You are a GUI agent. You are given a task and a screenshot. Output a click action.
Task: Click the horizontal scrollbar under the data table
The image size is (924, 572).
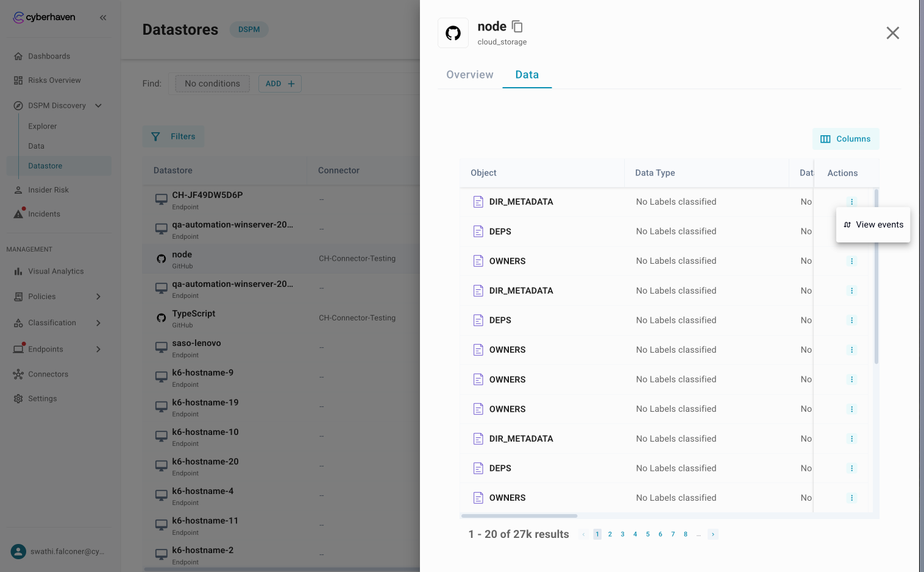click(x=519, y=516)
